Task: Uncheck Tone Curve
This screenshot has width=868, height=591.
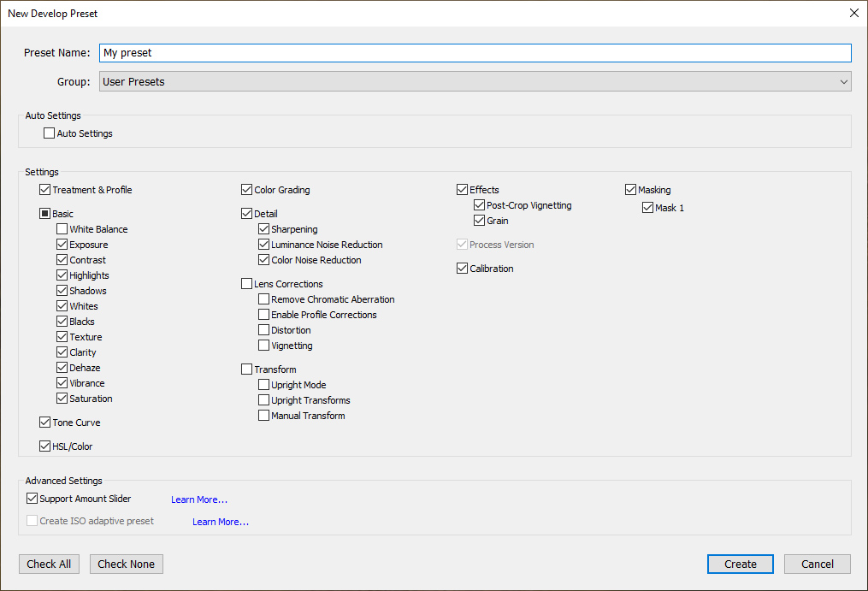Action: point(45,423)
